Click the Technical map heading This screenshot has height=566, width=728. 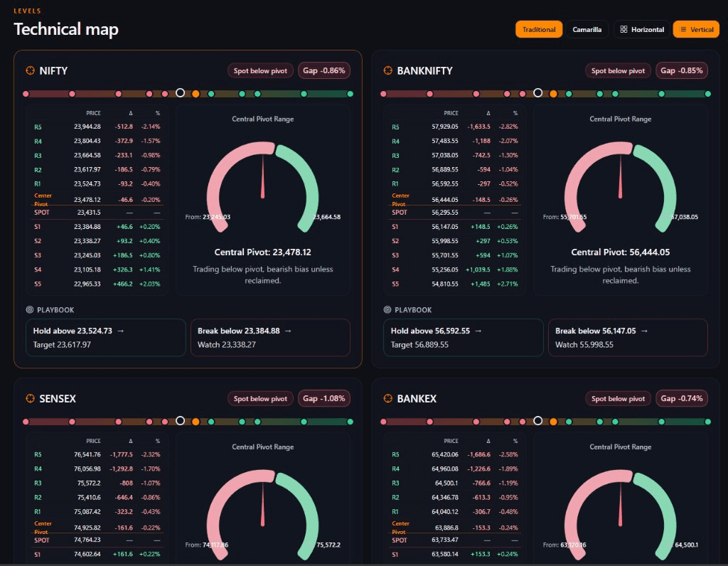coord(66,30)
